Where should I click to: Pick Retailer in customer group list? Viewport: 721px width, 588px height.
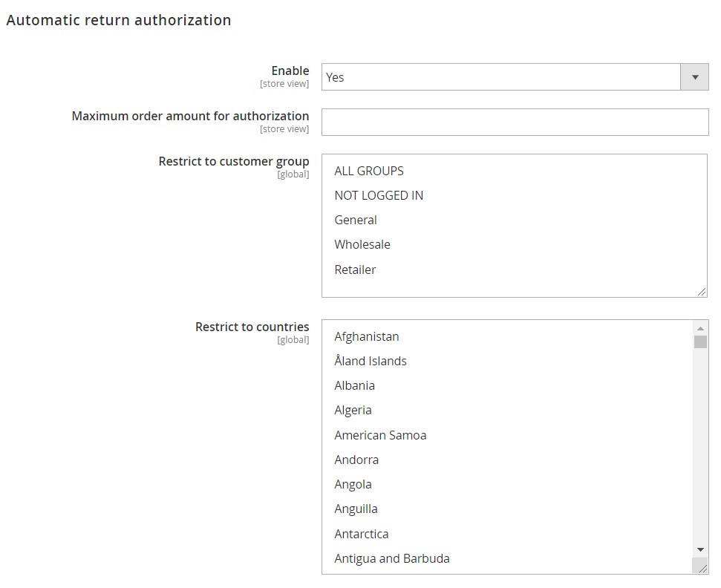coord(355,269)
